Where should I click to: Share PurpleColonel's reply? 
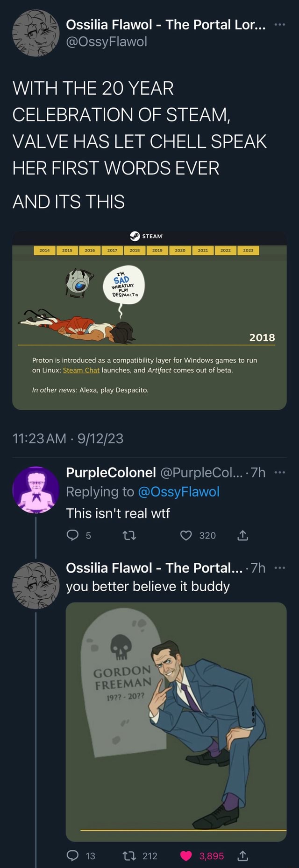click(242, 535)
